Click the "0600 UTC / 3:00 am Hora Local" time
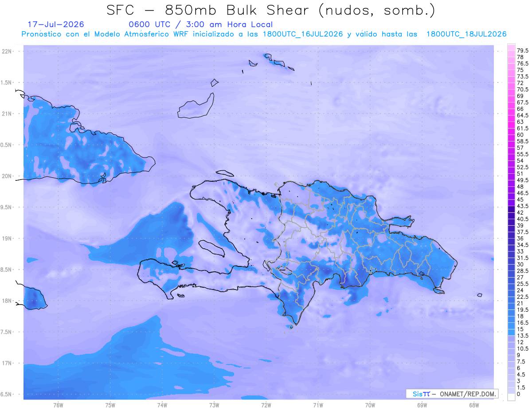532x411 pixels. [200, 24]
